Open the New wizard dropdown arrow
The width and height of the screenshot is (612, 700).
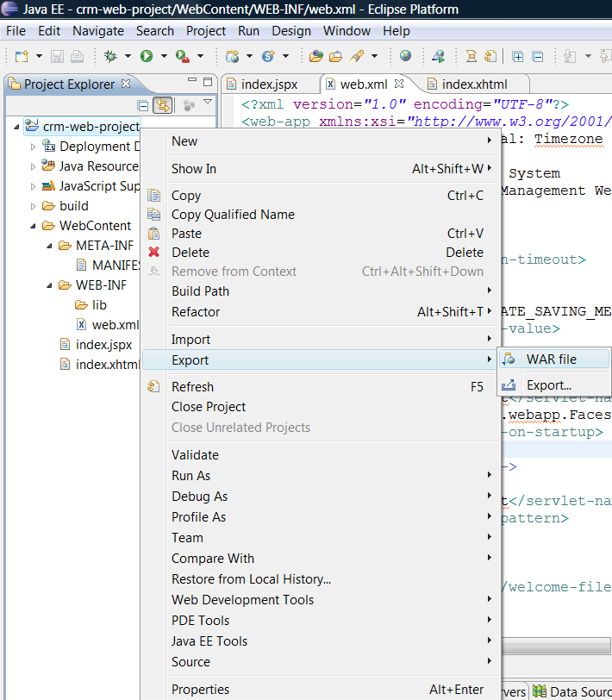click(x=39, y=56)
